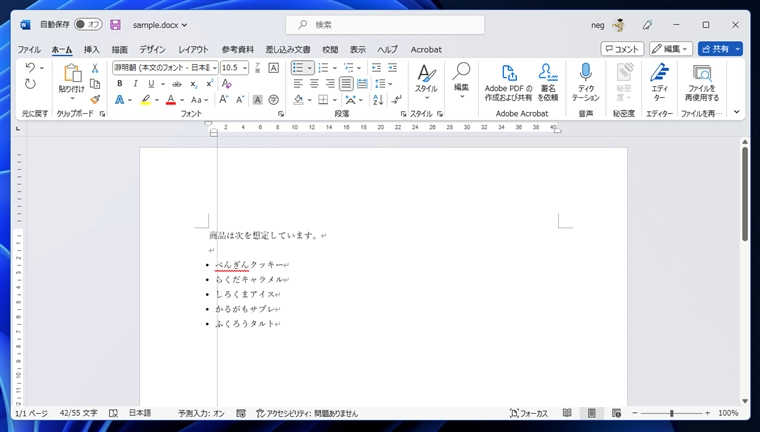
Task: Toggle the Bullets list button
Action: (299, 68)
